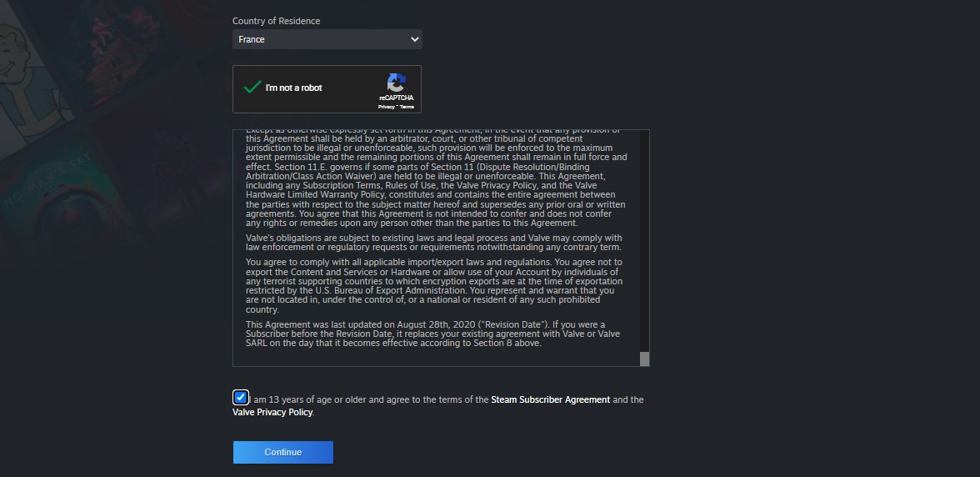Click the Country of Residence label
The width and height of the screenshot is (980, 477).
(277, 21)
